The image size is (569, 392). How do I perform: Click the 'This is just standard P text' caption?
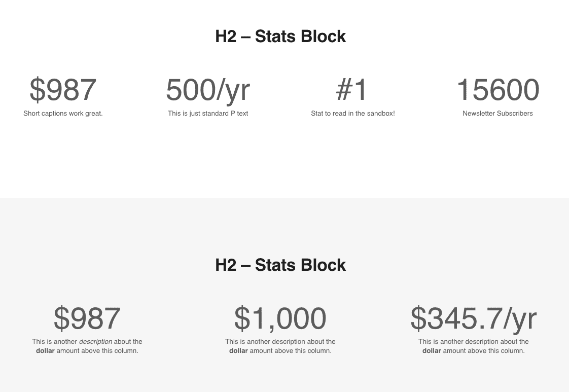[x=208, y=114]
